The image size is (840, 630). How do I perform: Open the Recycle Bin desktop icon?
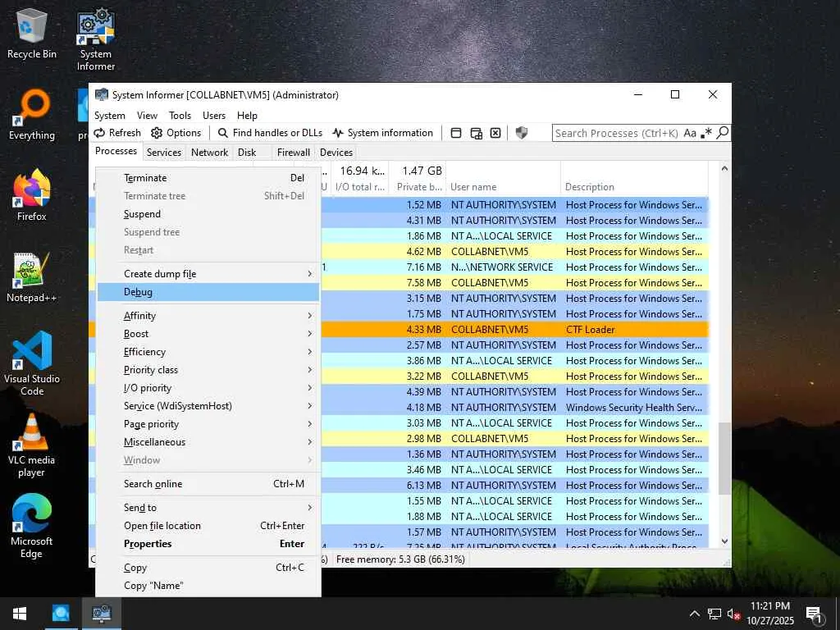click(32, 33)
